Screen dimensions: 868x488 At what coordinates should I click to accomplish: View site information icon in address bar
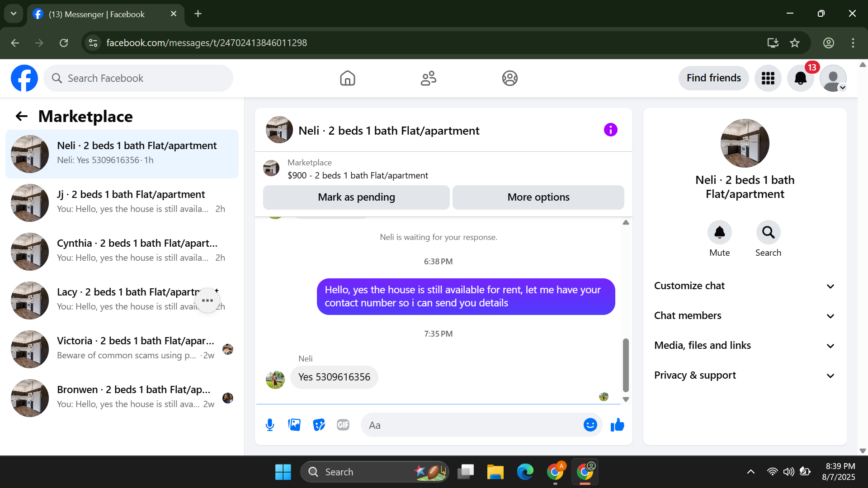93,43
